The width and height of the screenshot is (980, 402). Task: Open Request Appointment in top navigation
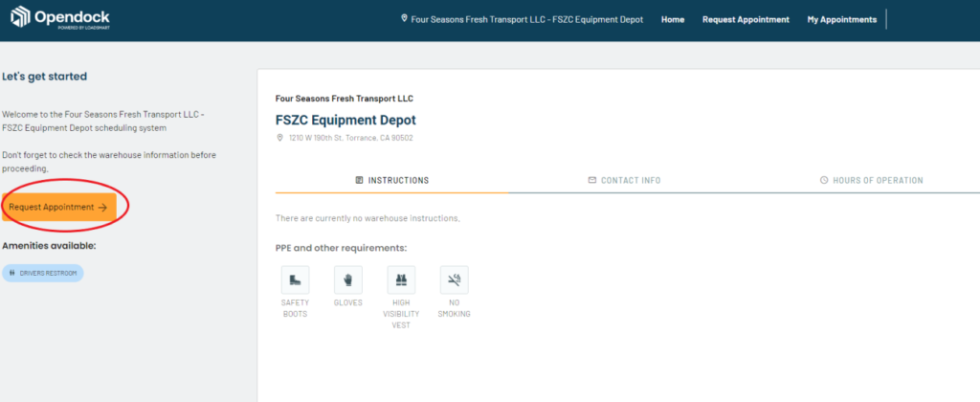tap(746, 19)
